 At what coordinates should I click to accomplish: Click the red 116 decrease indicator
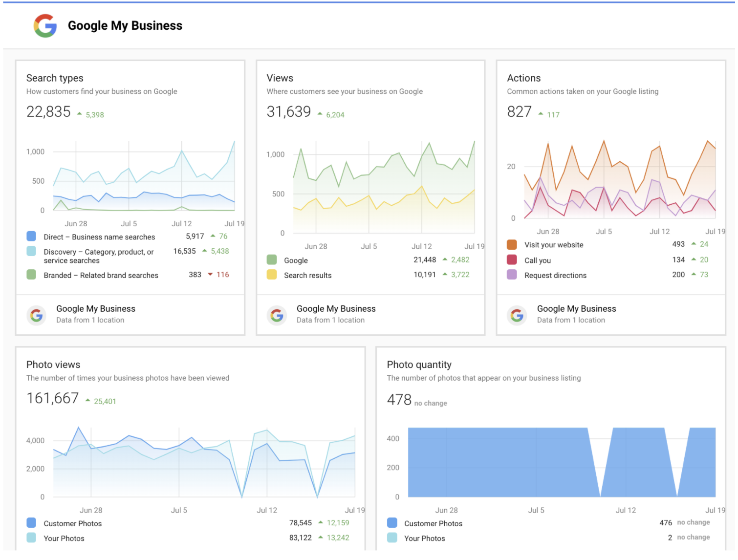(218, 275)
